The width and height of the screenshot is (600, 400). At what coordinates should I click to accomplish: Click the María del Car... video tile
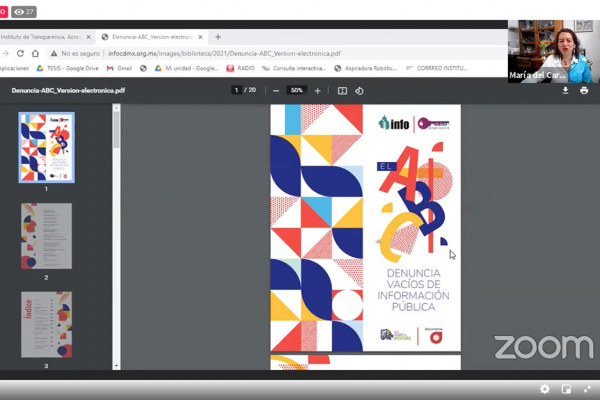click(x=554, y=51)
